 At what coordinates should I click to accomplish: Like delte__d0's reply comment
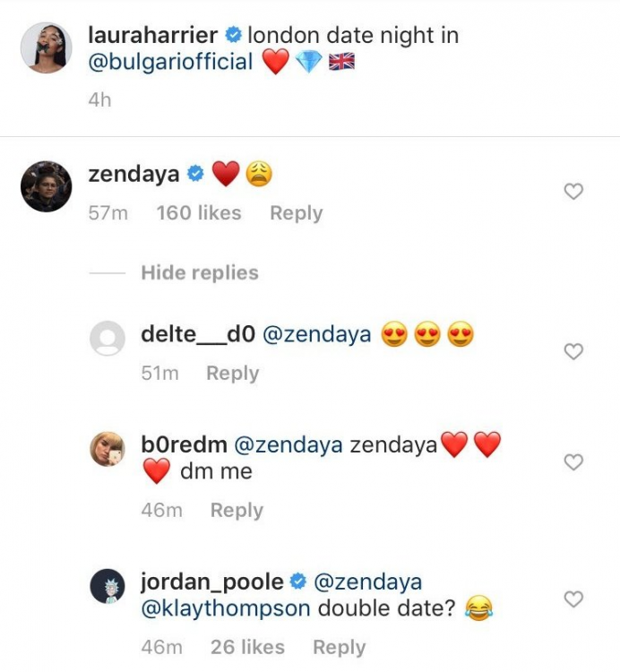573,352
